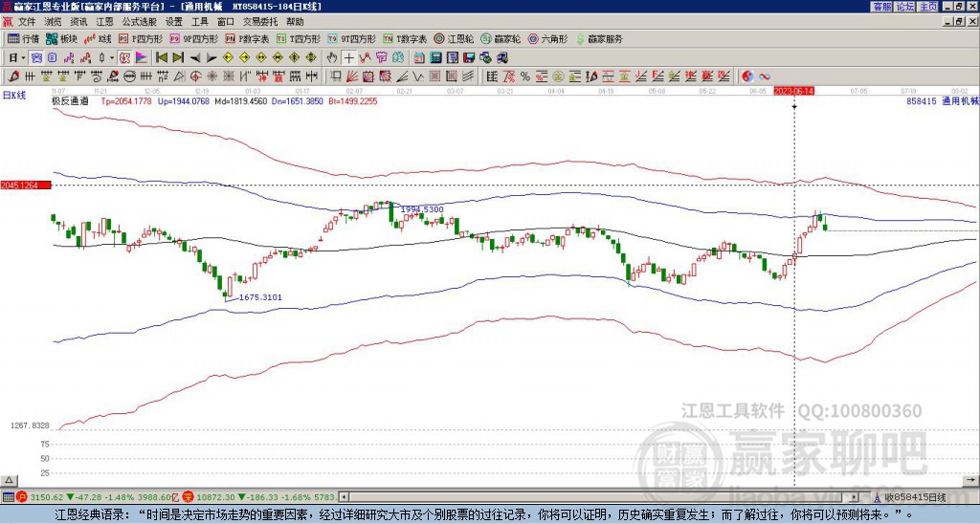Click the 板块 toolbar button

click(62, 38)
